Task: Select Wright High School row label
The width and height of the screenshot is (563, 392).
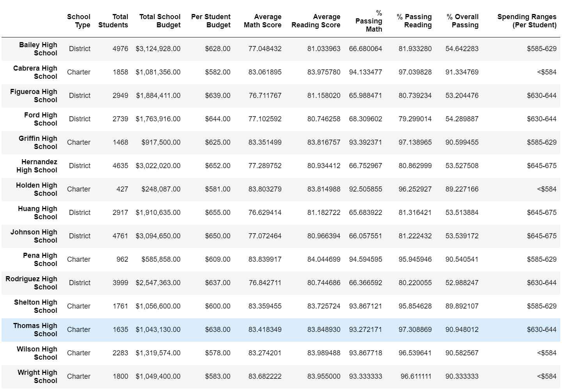Action: [37, 377]
